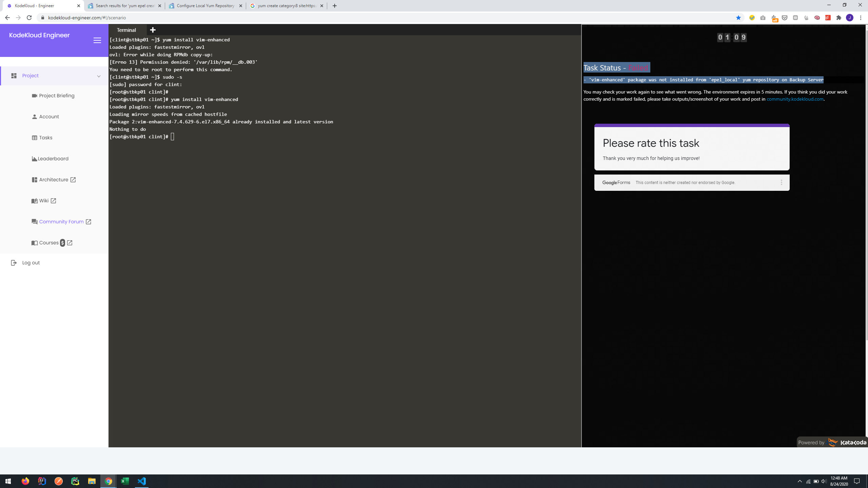Open the Wiki external link
This screenshot has width=868, height=488.
(x=44, y=201)
